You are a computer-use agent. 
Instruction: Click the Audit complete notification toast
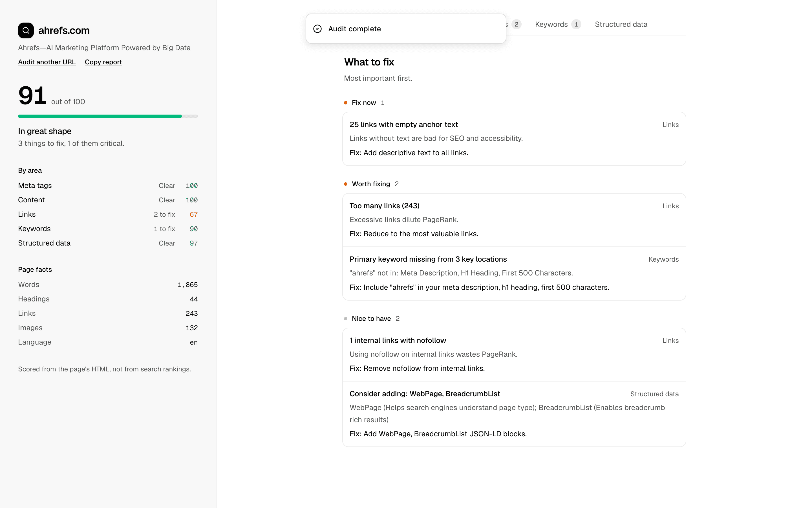coord(406,29)
